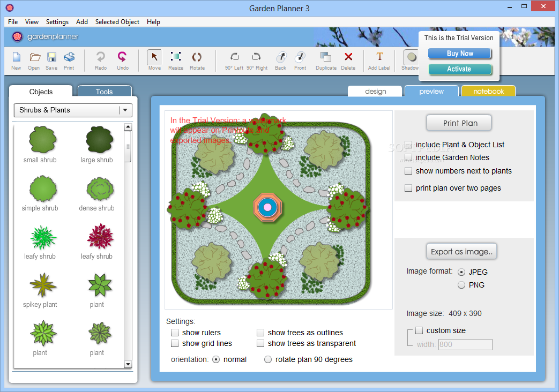This screenshot has width=559, height=392.
Task: Switch to the notebook tab
Action: click(488, 91)
